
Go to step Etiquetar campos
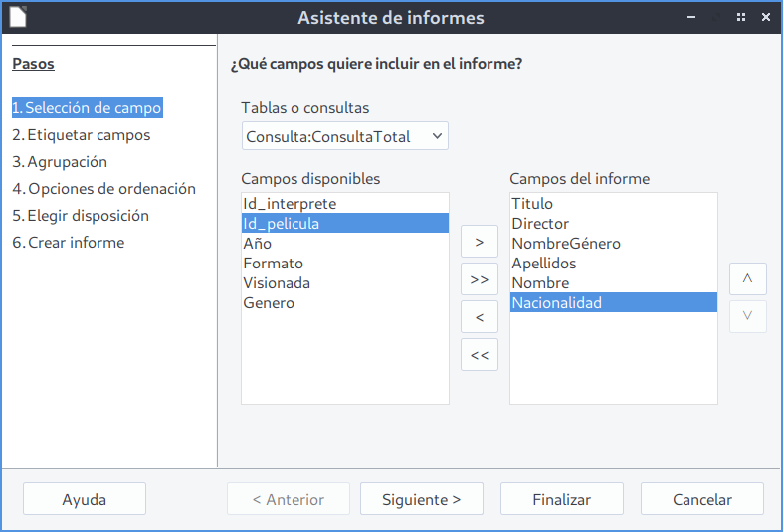[82, 135]
